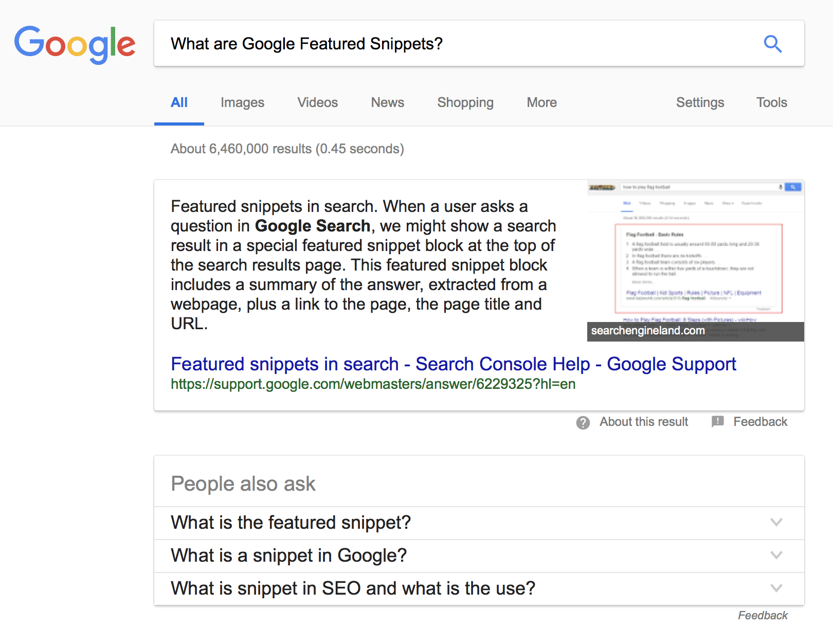Screen dimensions: 833x644
Task: Open the More menu
Action: pos(542,102)
